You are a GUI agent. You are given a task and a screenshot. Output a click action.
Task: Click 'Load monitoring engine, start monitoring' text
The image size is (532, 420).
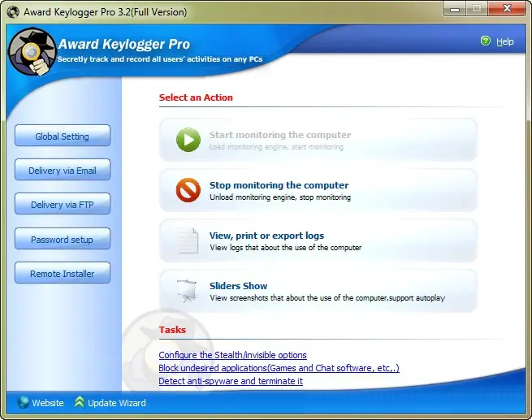coord(276,147)
